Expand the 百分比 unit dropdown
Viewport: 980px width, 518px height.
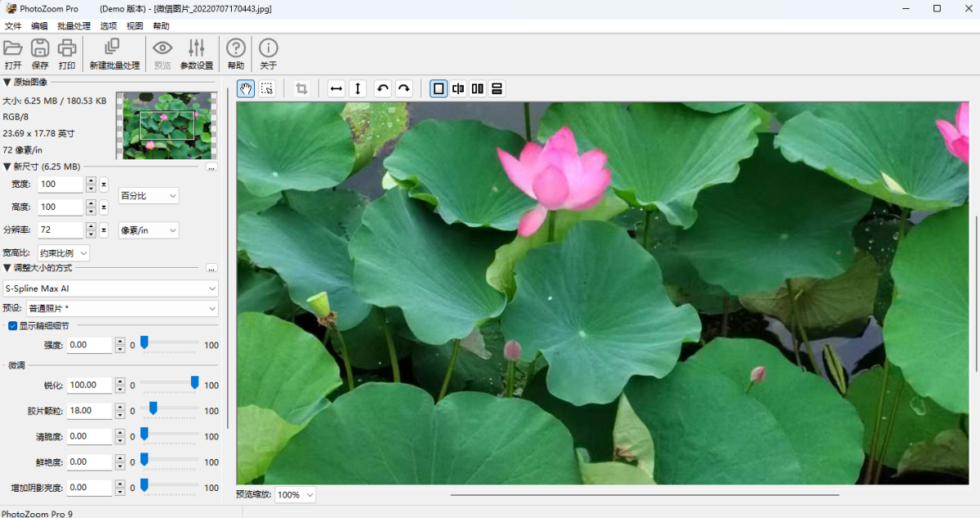point(149,196)
